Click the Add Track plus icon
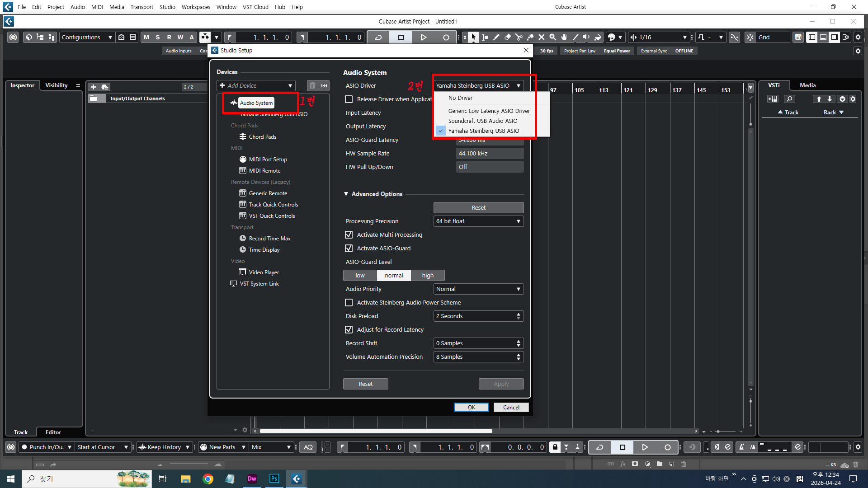 tap(94, 87)
